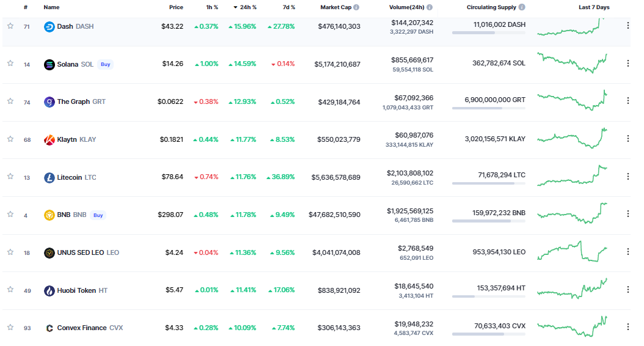Toggle watchlist star for Litecoin
644x346 pixels.
[x=10, y=177]
